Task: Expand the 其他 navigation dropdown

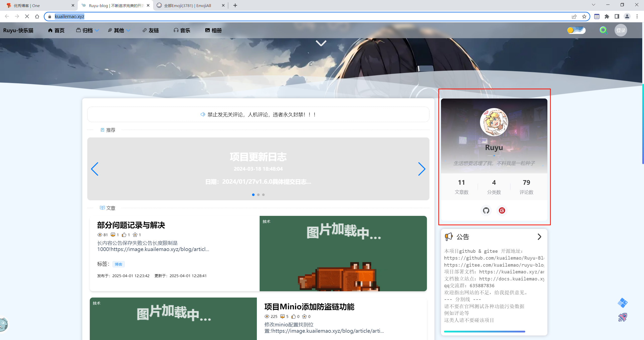Action: (x=119, y=30)
